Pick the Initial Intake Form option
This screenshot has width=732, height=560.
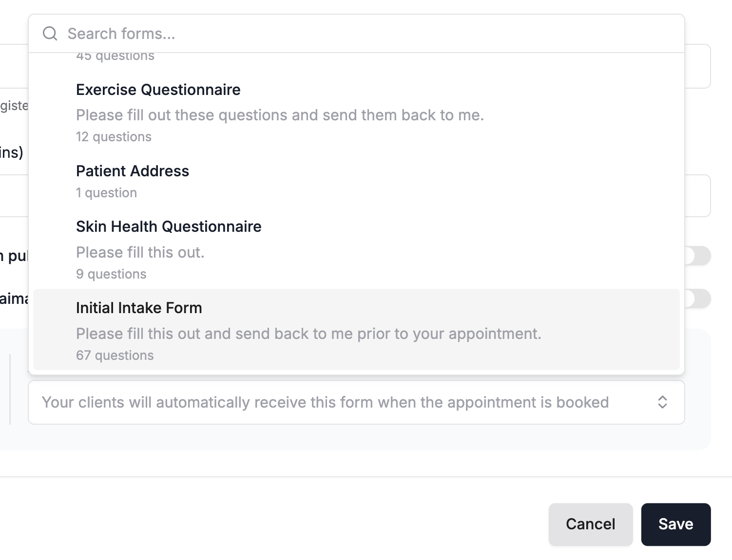click(x=356, y=330)
